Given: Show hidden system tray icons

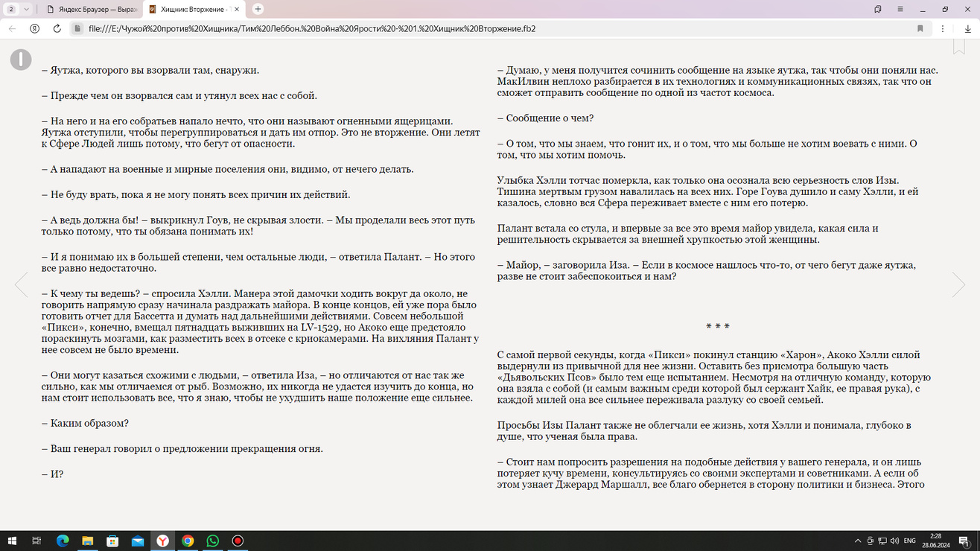Looking at the screenshot, I should (x=858, y=541).
